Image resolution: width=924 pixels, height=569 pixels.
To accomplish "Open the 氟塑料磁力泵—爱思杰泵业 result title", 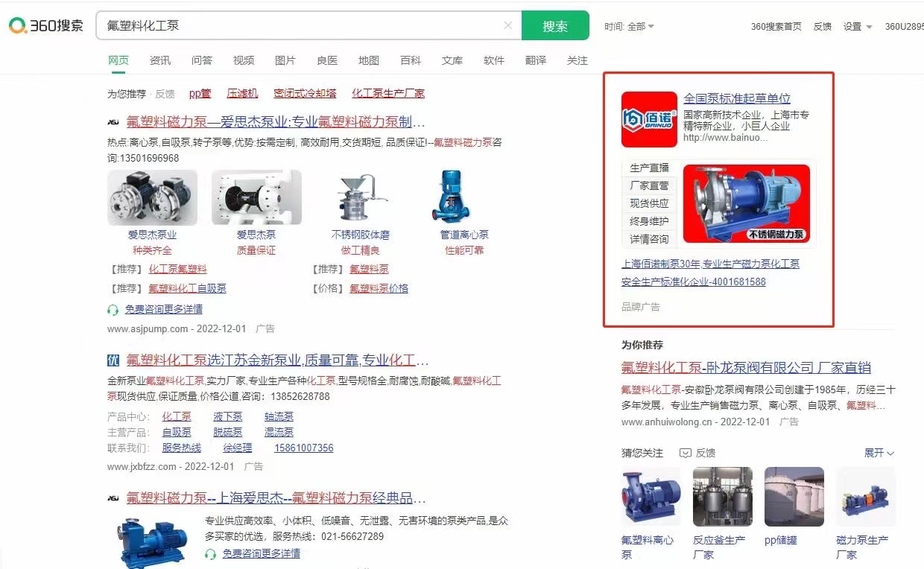I will tap(276, 122).
